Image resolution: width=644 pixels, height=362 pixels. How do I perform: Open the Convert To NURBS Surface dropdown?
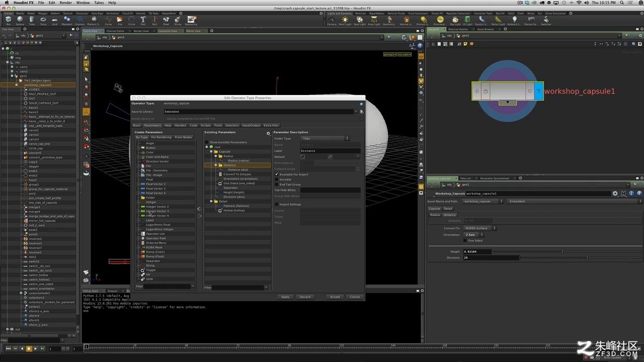click(x=480, y=228)
